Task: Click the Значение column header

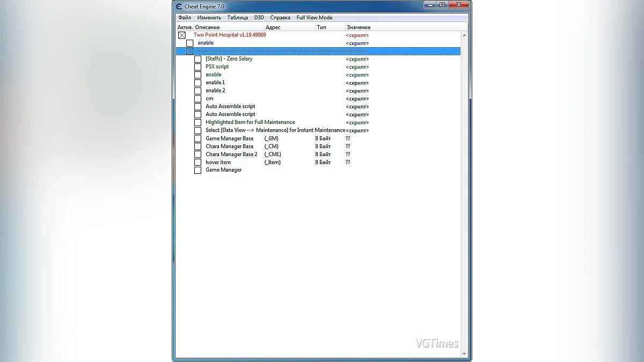Action: pyautogui.click(x=358, y=27)
